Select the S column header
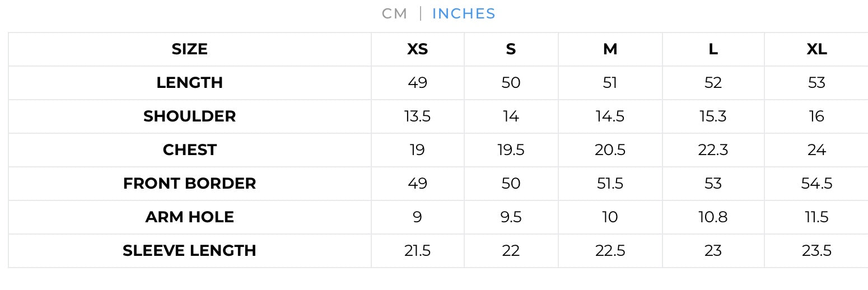The width and height of the screenshot is (868, 290). click(511, 49)
